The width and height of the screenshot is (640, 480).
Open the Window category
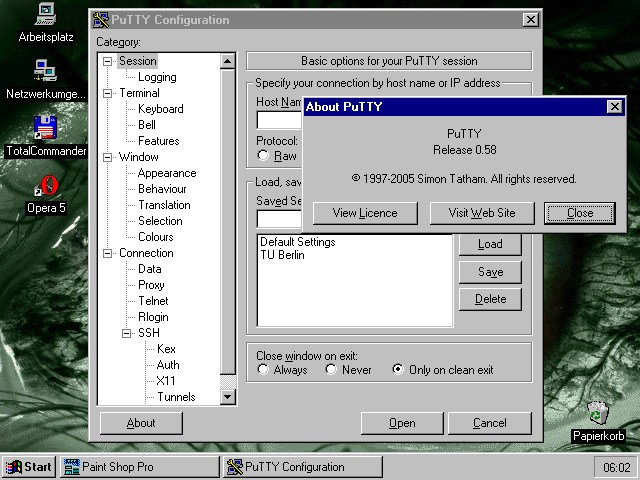pyautogui.click(x=139, y=157)
